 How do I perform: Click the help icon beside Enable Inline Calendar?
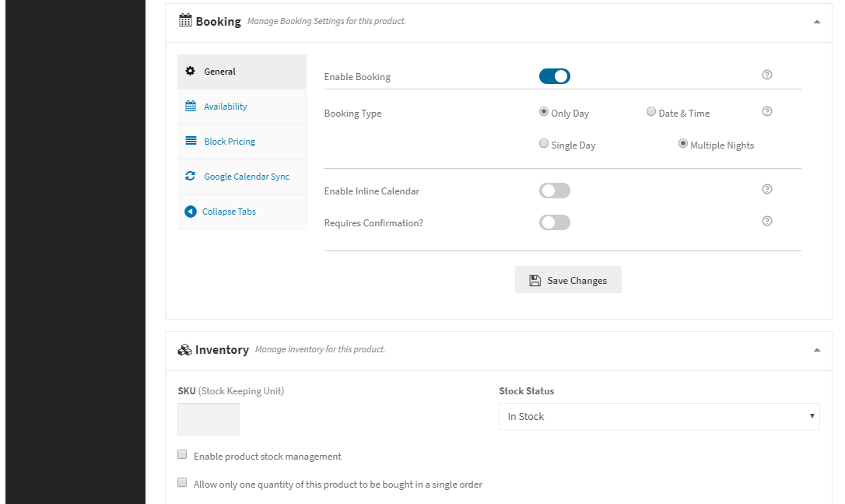point(766,190)
